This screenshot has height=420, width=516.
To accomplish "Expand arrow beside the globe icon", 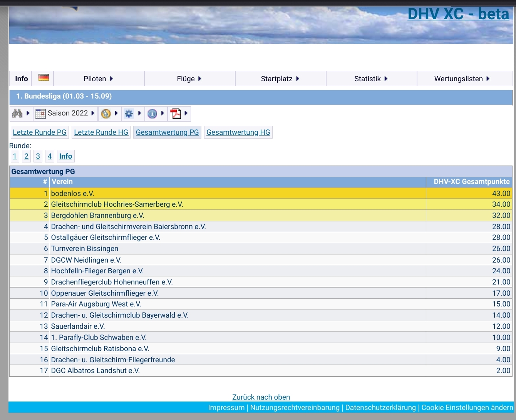I will [116, 113].
